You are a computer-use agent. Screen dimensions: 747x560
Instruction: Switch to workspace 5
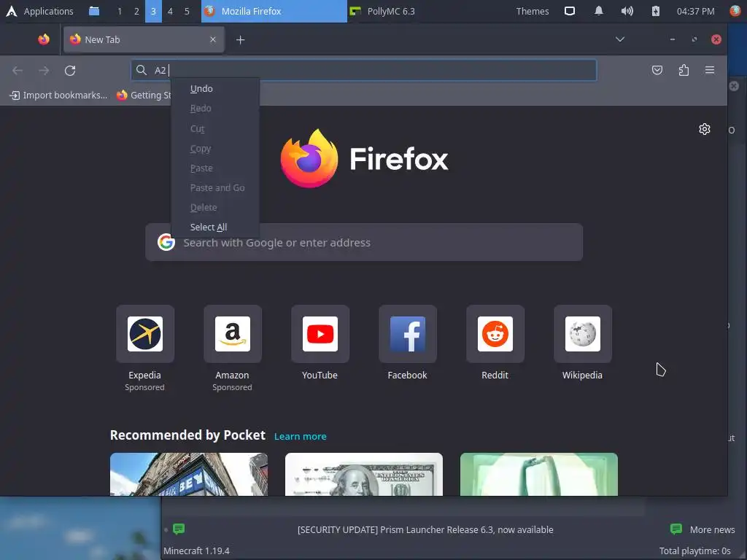tap(187, 11)
